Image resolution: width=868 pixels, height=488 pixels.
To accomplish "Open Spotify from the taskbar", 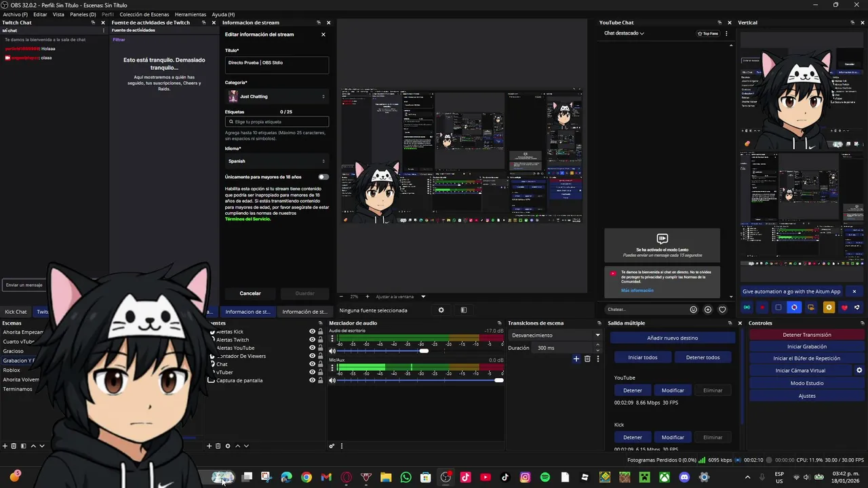I will click(x=545, y=477).
